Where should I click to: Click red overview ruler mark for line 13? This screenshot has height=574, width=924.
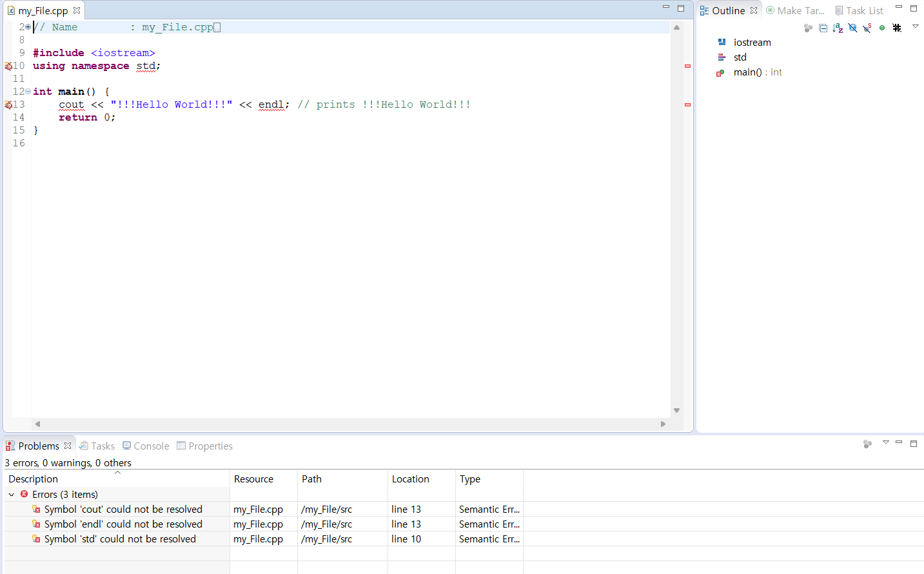[x=687, y=104]
